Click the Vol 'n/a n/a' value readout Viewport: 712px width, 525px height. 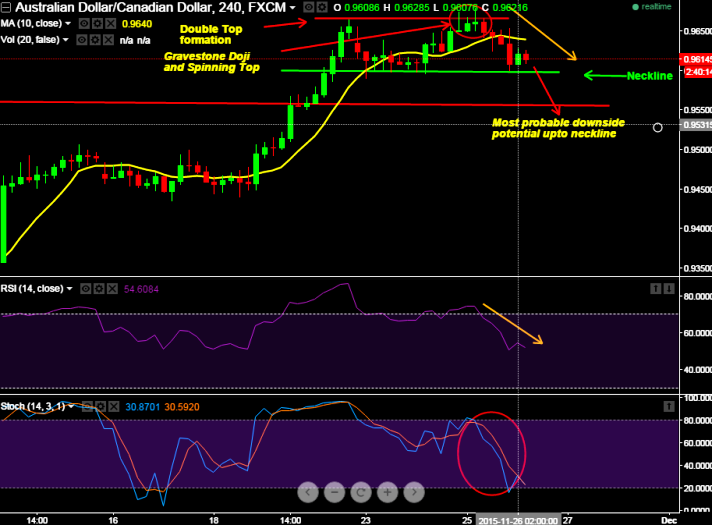[x=135, y=40]
